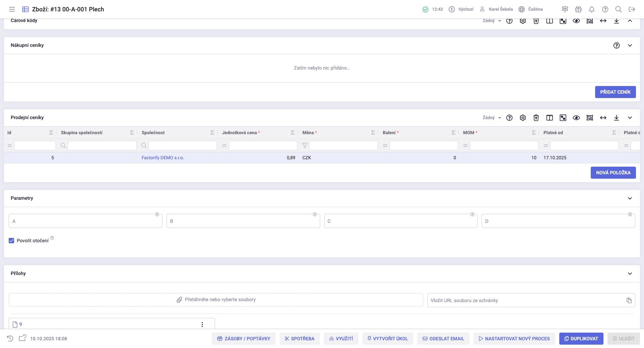Open help for the Povolit otočení option
The image size is (644, 348).
tap(52, 238)
